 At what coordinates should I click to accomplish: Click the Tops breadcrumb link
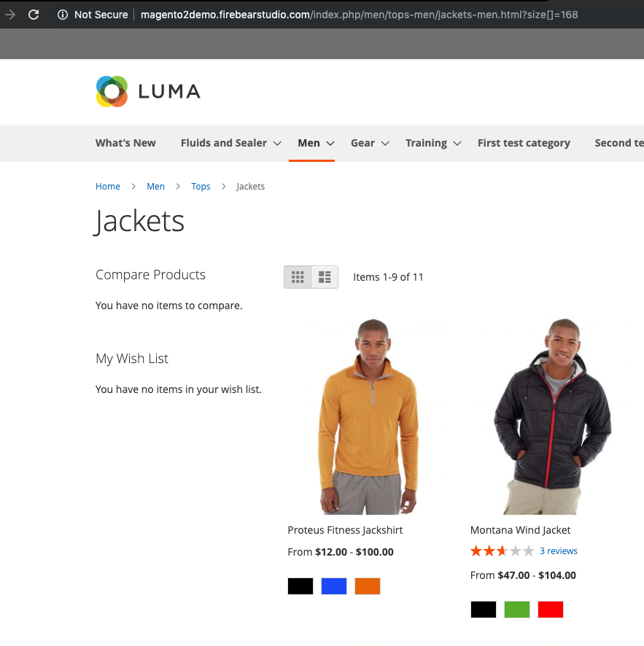pos(201,186)
